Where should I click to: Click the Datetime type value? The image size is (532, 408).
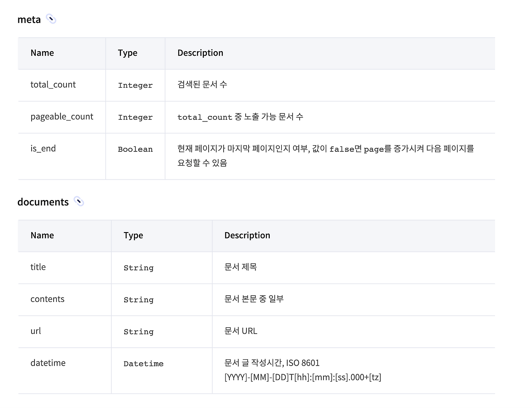pos(143,364)
